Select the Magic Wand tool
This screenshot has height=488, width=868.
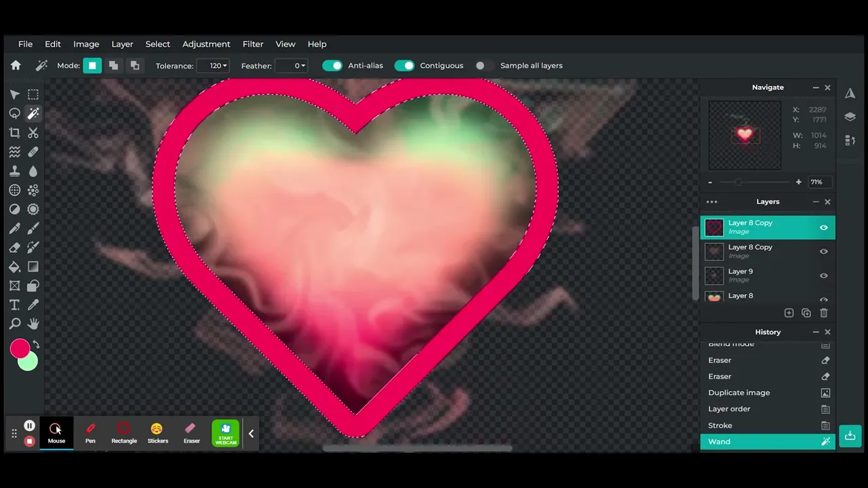[x=33, y=114]
